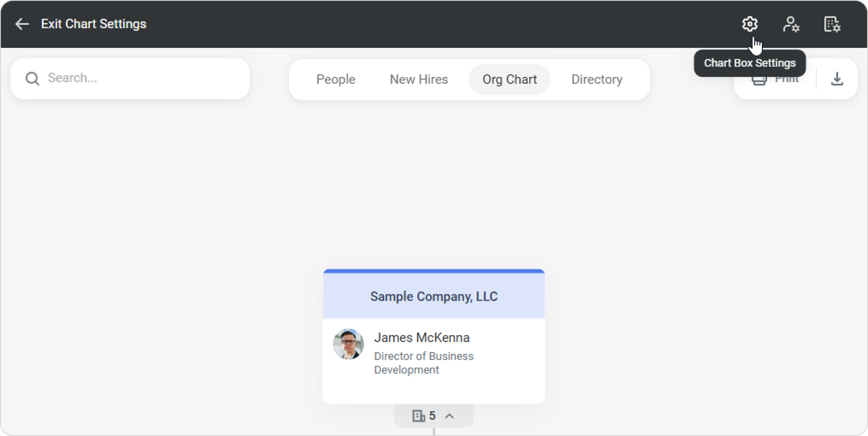
Task: Select the Org Chart tab
Action: click(x=509, y=80)
